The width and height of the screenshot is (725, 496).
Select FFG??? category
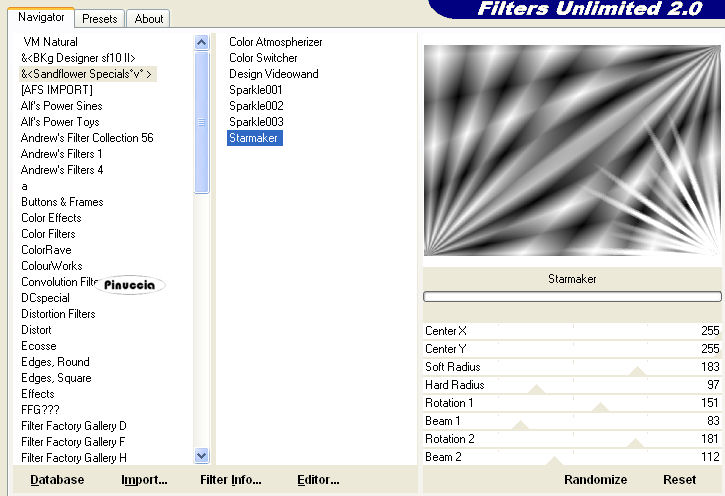(x=40, y=410)
